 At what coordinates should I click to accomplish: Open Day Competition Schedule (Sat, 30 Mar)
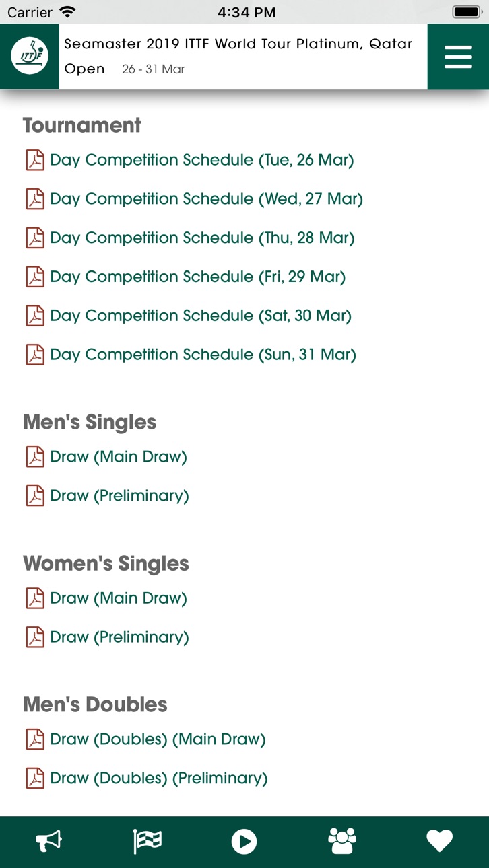coord(201,316)
